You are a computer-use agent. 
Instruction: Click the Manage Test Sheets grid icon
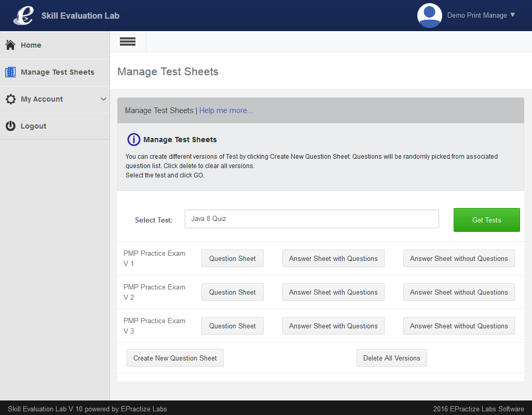(x=10, y=72)
